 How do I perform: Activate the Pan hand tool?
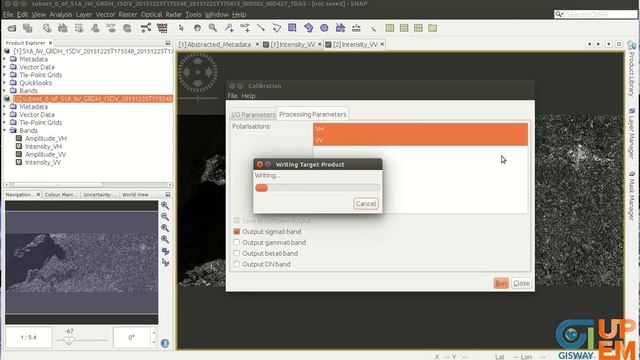click(197, 28)
